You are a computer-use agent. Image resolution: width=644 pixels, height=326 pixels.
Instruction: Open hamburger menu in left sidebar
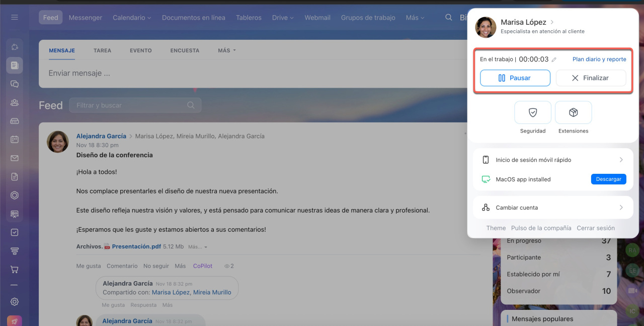(x=15, y=18)
